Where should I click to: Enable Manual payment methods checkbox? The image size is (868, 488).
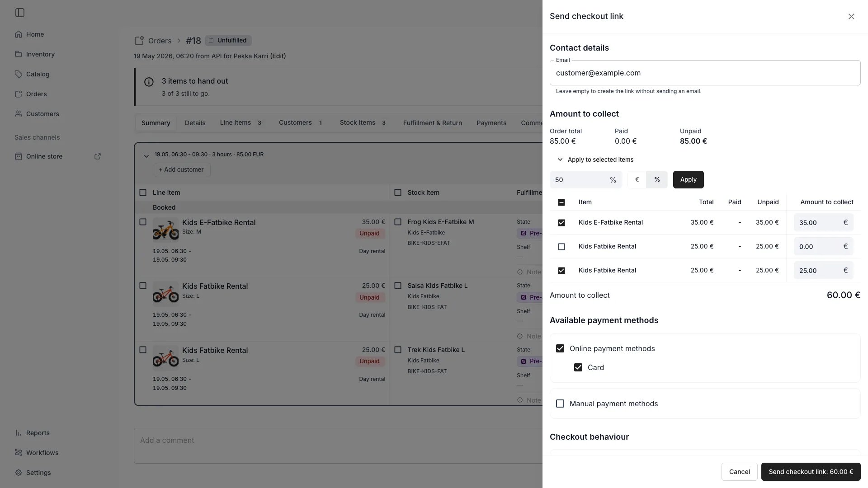560,404
